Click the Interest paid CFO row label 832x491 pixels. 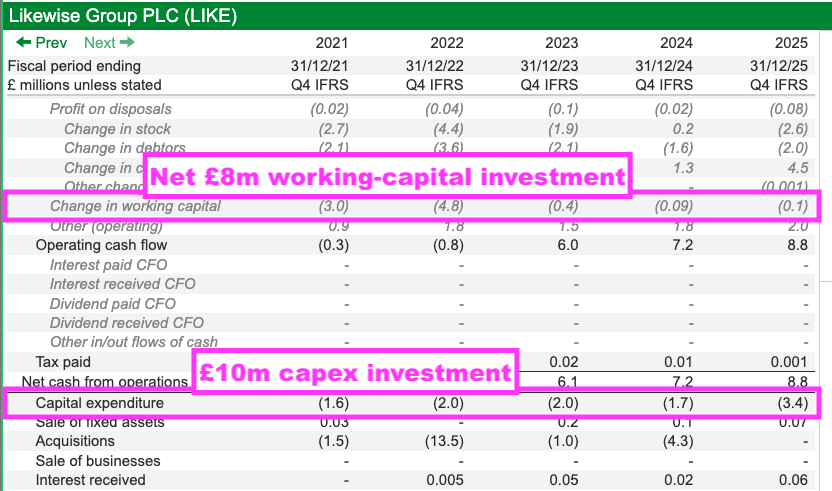tap(108, 265)
